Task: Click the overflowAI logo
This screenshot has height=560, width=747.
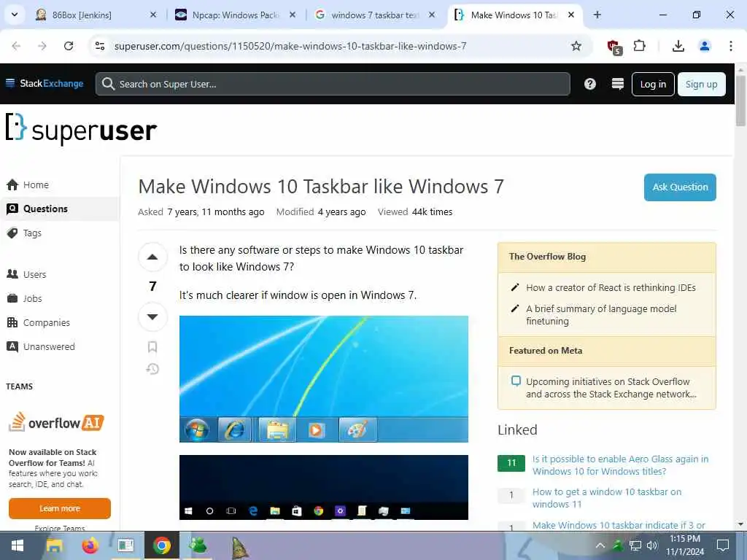Action: (56, 422)
